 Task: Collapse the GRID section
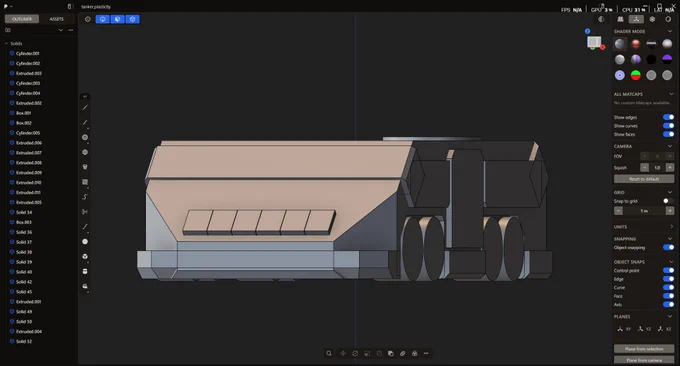coord(671,192)
